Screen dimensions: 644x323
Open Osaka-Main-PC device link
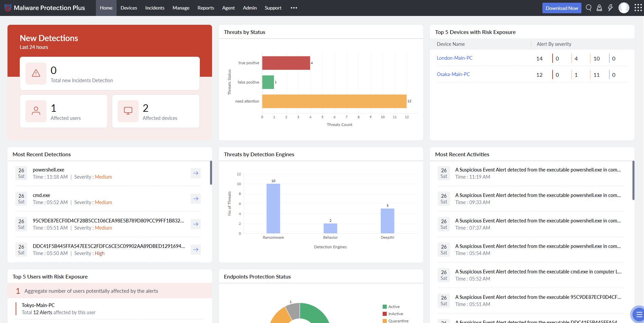[x=453, y=74]
